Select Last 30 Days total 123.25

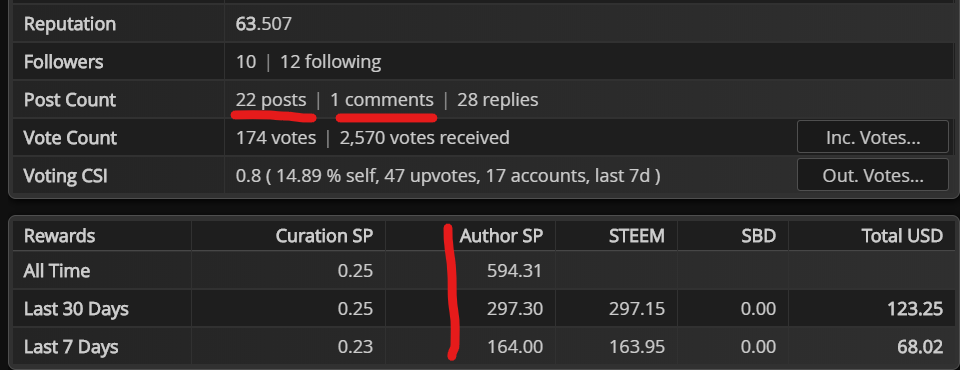[x=915, y=309]
